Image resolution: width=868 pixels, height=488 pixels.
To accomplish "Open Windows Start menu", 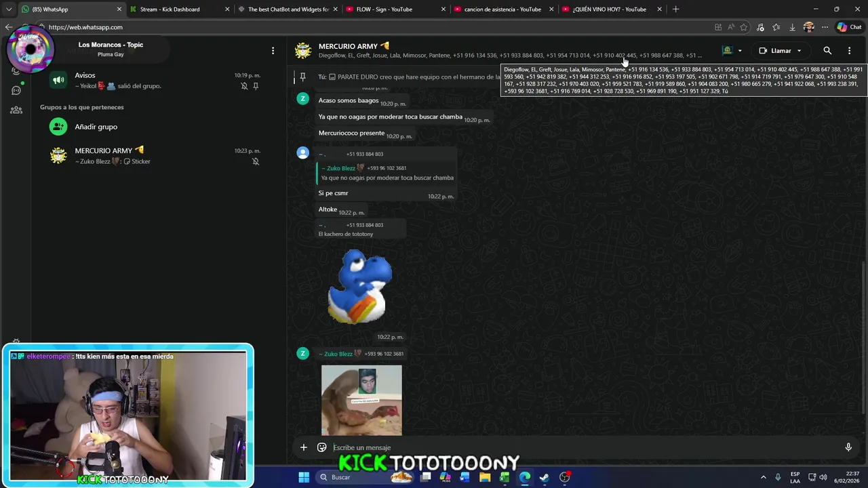I will [304, 477].
